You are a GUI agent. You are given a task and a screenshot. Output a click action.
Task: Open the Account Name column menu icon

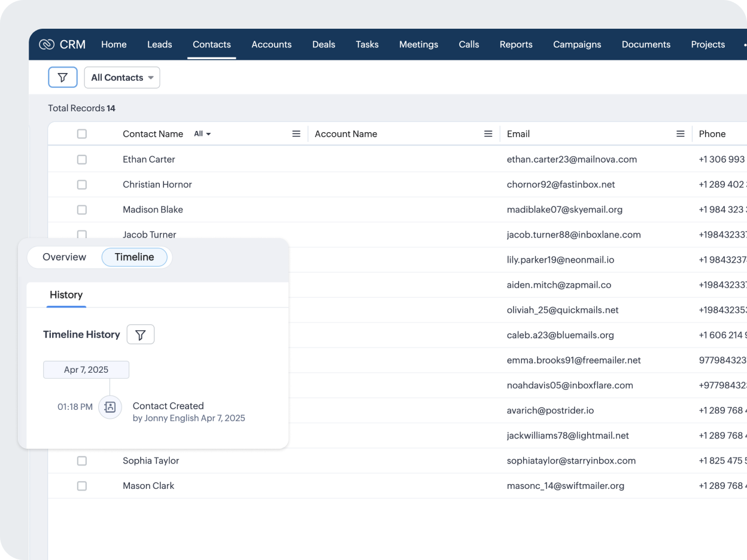(x=488, y=134)
